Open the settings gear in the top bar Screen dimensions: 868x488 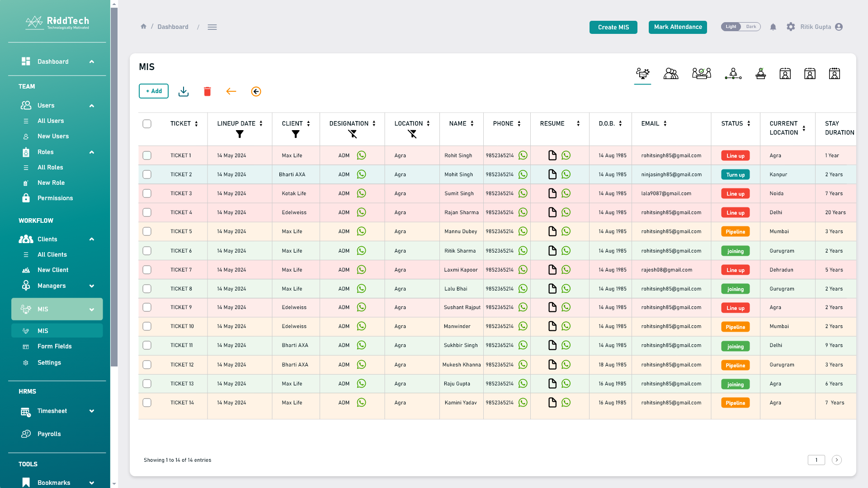(791, 27)
